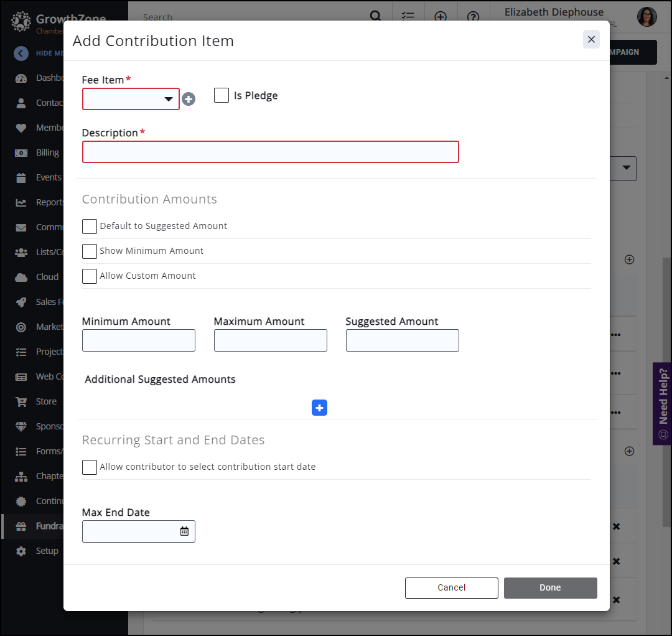Image resolution: width=672 pixels, height=636 pixels.
Task: Focus the Suggested Amount input box
Action: [402, 340]
